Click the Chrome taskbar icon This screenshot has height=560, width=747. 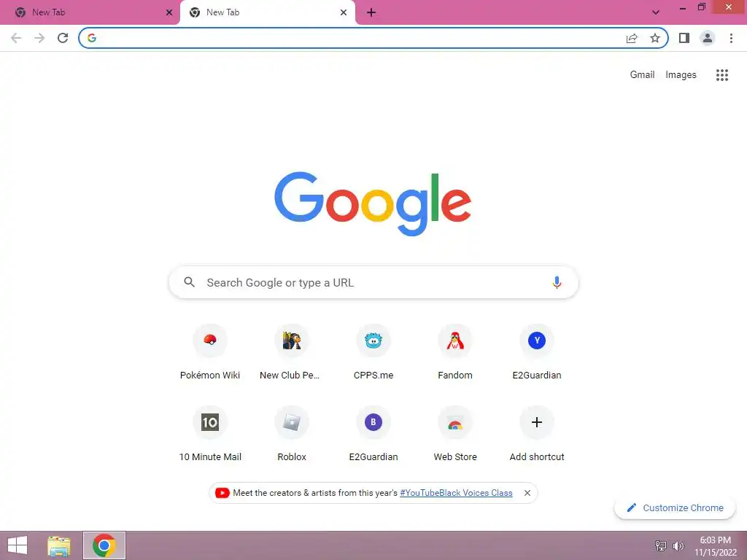click(104, 545)
